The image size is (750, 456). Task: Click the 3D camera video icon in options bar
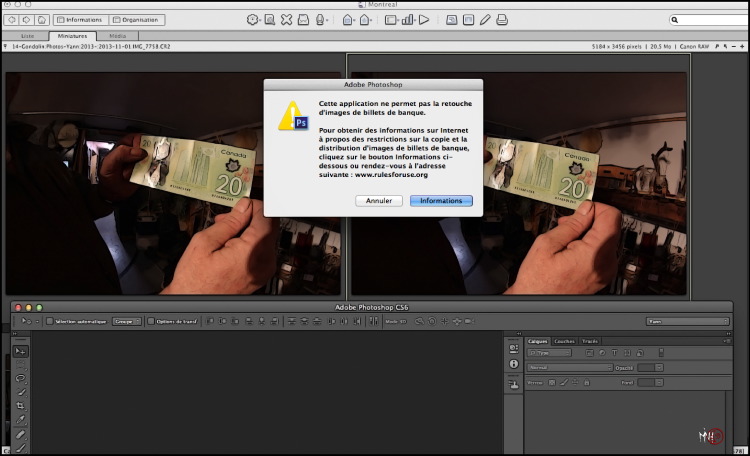coord(469,321)
